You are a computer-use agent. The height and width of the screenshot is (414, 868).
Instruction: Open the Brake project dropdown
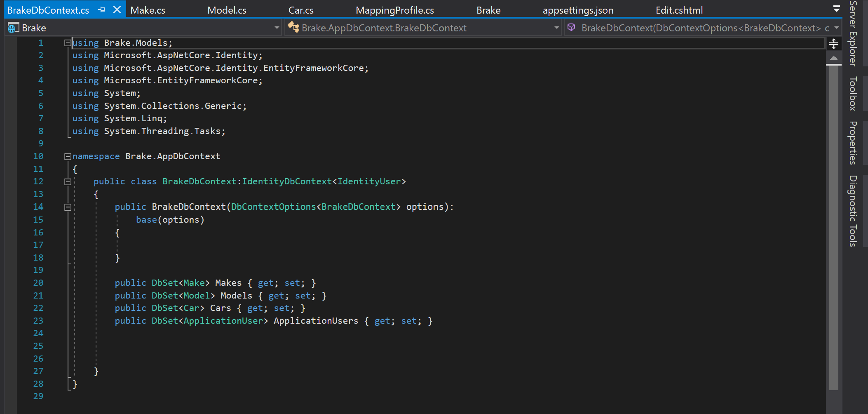point(277,28)
